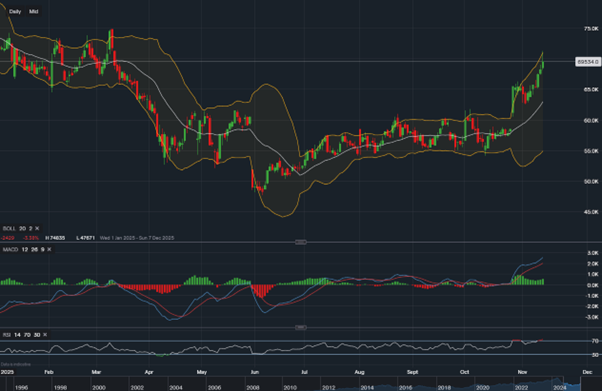Edit BOLL deviation value 2
The image size is (602, 391).
point(31,229)
